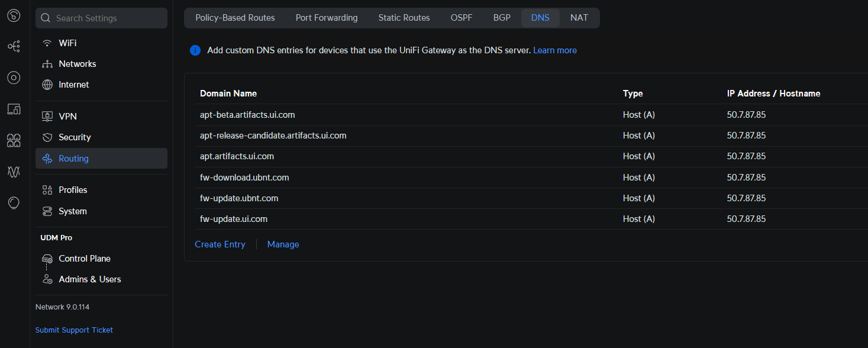Click the Manage link below the DNS table

click(x=283, y=244)
